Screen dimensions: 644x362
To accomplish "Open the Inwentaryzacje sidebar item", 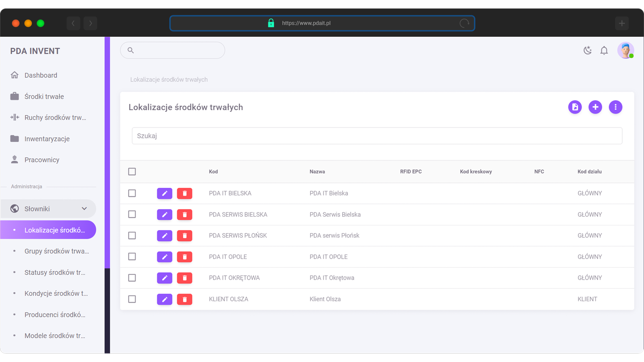I will 47,139.
